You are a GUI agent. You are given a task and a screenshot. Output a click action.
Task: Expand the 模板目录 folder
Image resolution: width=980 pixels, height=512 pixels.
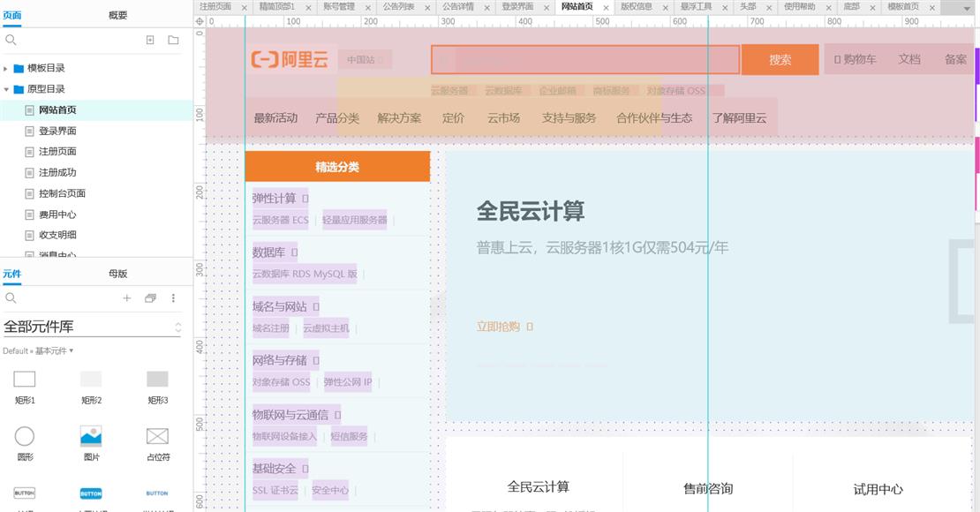5,68
